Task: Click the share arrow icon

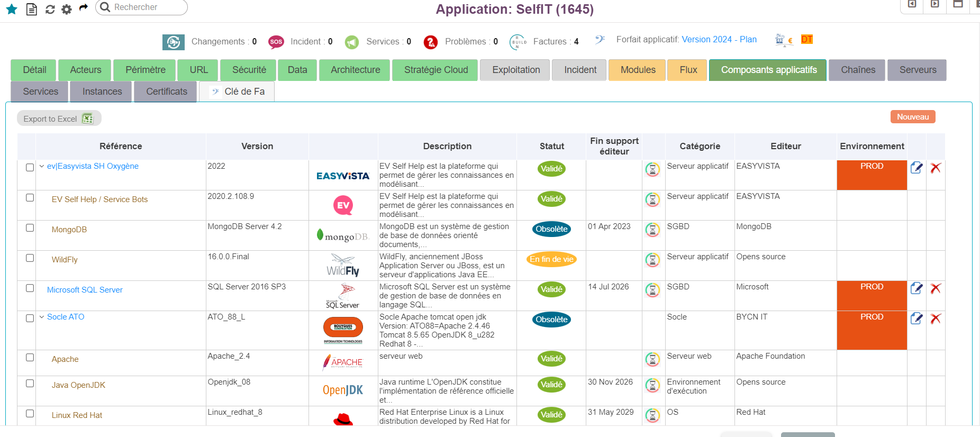Action: pyautogui.click(x=83, y=8)
